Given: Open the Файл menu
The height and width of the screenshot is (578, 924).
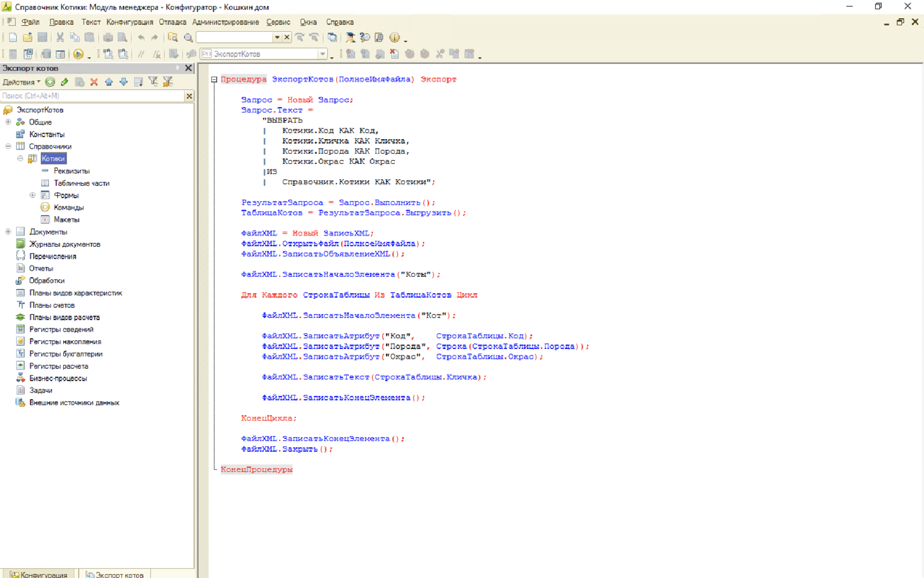Looking at the screenshot, I should coord(30,22).
